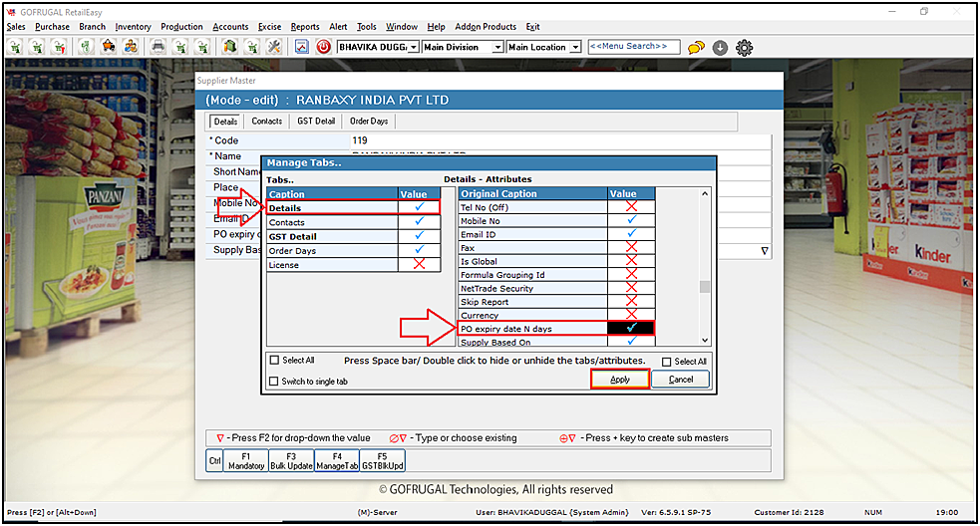
Task: Open the Inventory menu
Action: coord(133,27)
